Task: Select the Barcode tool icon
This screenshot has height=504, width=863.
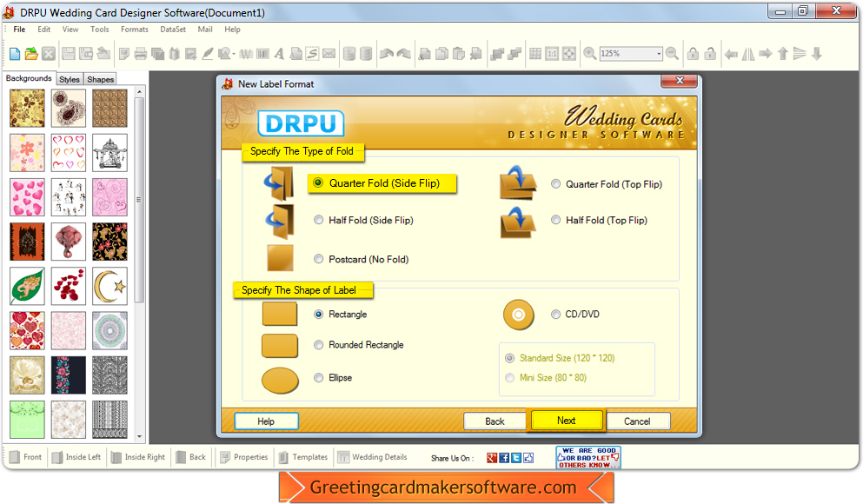Action: (x=263, y=53)
